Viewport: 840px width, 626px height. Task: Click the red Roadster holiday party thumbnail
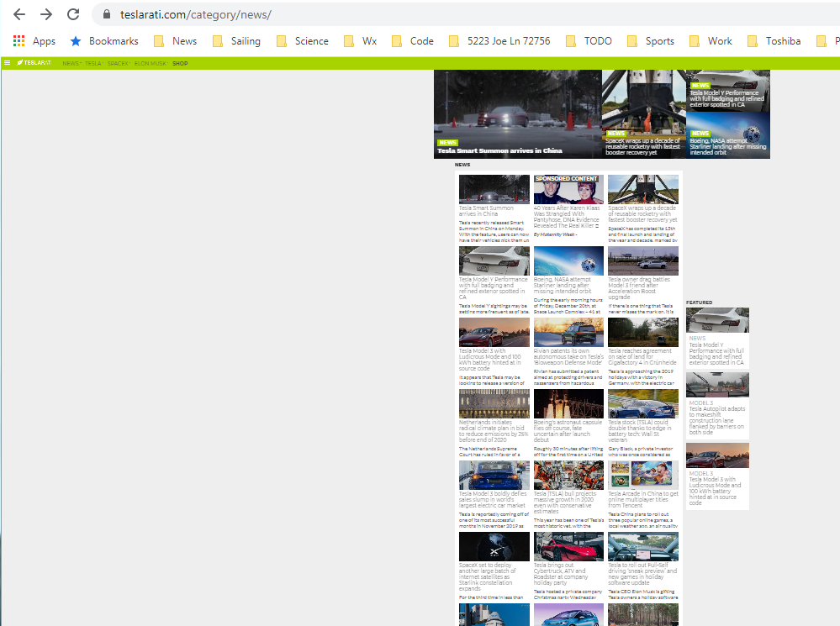coord(568,546)
